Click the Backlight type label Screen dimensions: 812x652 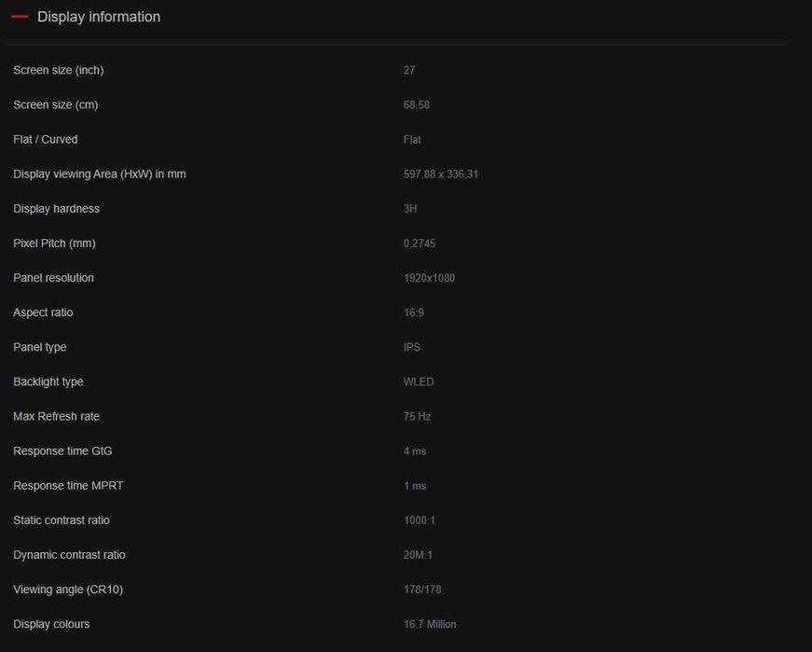(48, 381)
